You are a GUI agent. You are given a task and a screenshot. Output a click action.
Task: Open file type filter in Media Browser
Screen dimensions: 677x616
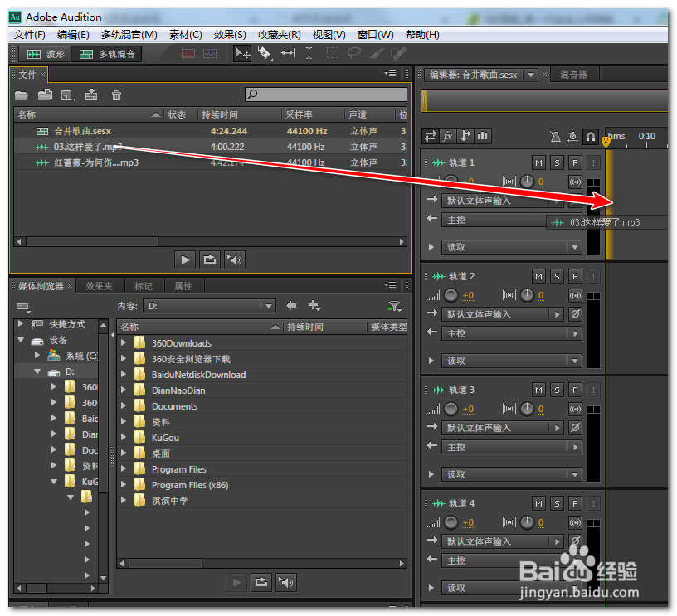[395, 306]
